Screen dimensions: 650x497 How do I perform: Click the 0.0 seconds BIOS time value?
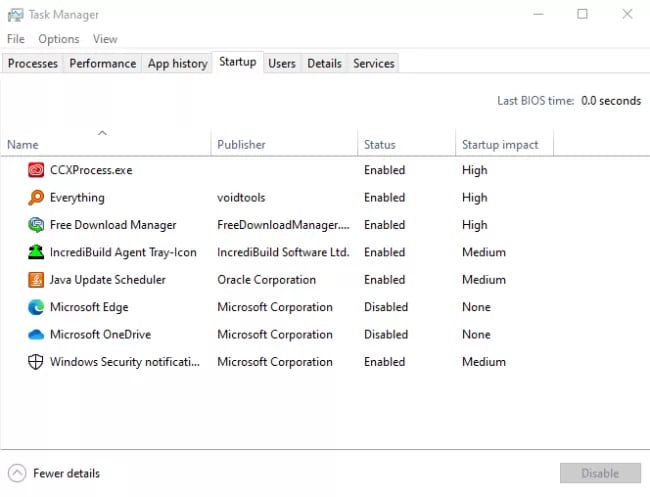click(611, 101)
